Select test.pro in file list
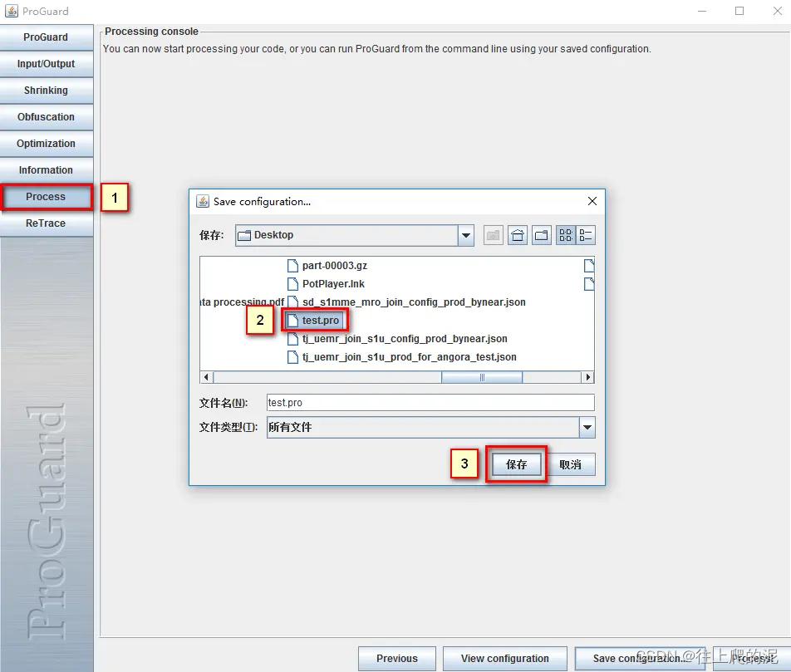Screen dimensions: 791x672 click(x=313, y=321)
